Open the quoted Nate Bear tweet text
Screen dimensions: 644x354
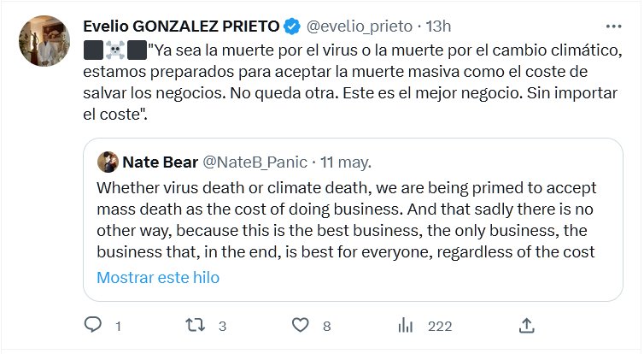click(345, 219)
